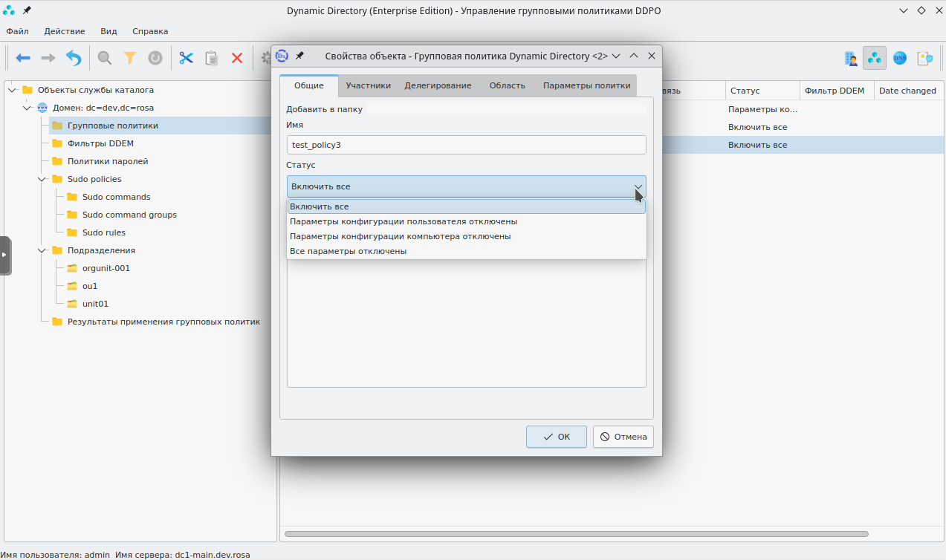Select 'Все параметры отключены' from status list
946x560 pixels.
click(x=348, y=251)
